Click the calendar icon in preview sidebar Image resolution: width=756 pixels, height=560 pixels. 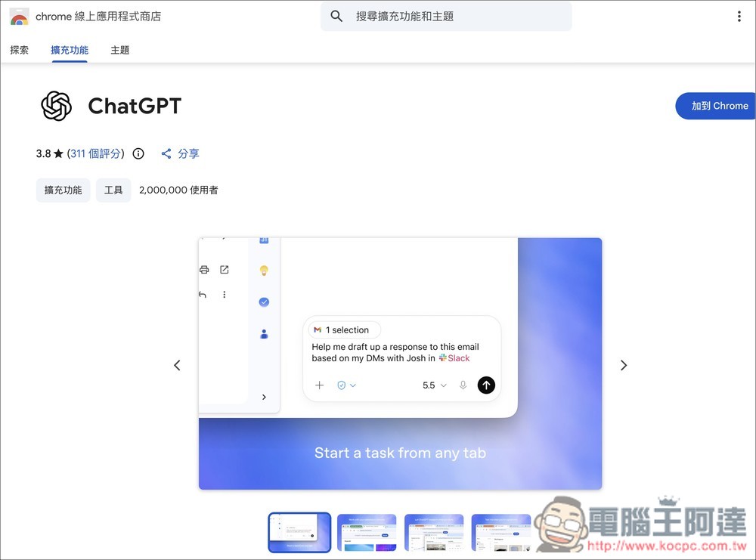point(264,240)
